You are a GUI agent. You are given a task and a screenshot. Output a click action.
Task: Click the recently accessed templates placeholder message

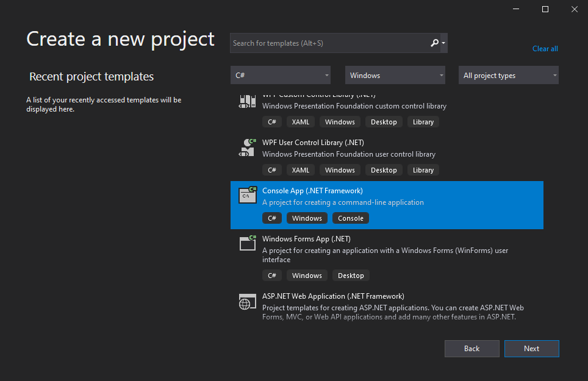click(104, 104)
